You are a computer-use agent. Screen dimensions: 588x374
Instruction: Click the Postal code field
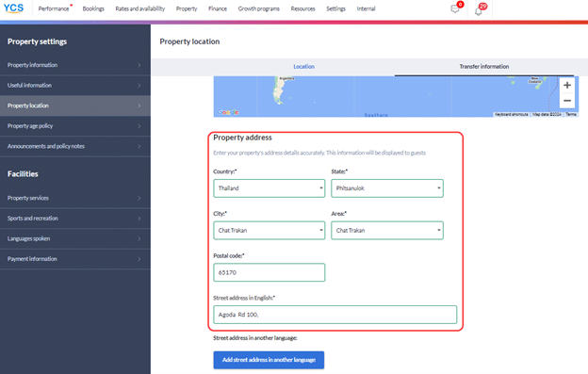[x=269, y=272]
